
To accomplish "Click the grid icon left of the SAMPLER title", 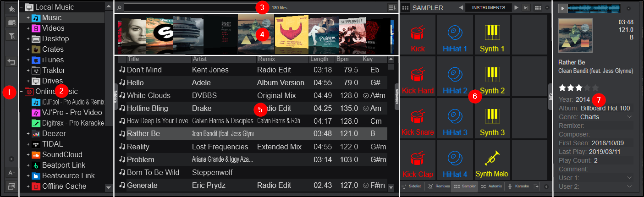I will (x=406, y=8).
